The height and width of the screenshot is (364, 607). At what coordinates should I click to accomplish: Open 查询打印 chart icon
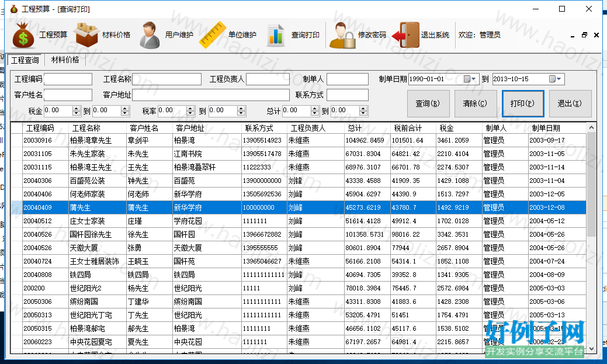click(276, 35)
